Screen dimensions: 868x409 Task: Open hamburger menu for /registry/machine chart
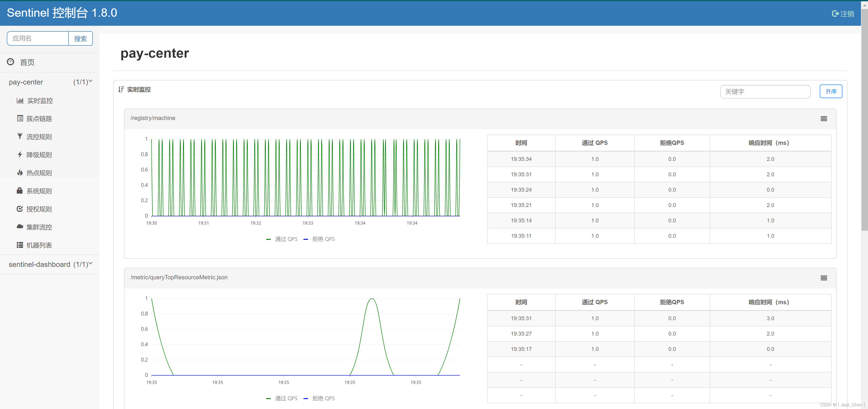point(823,118)
